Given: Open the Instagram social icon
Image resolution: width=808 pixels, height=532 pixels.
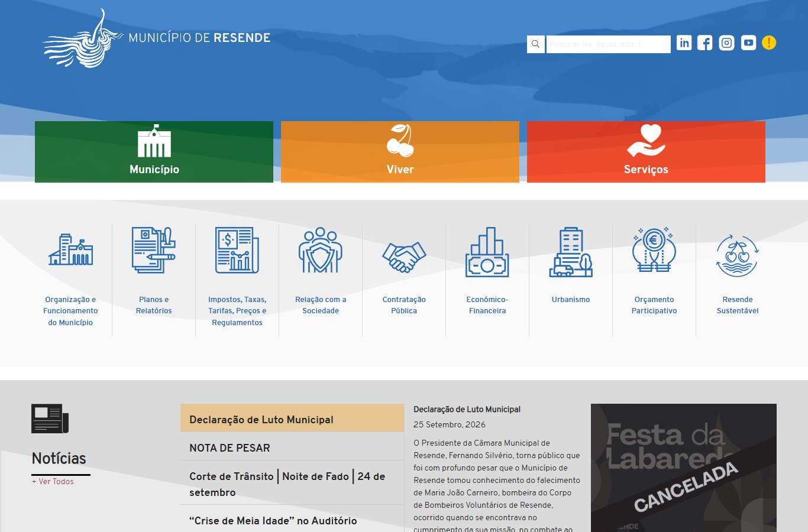Looking at the screenshot, I should tap(726, 43).
